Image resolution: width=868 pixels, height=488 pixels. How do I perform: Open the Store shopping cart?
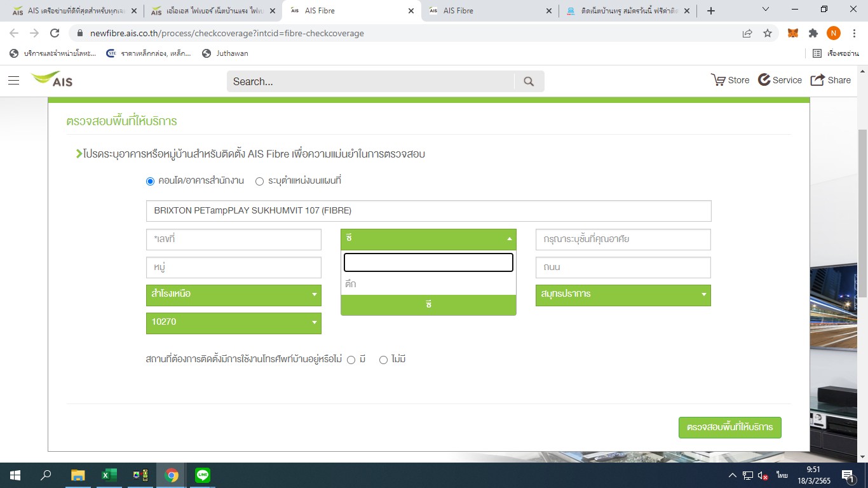(730, 80)
